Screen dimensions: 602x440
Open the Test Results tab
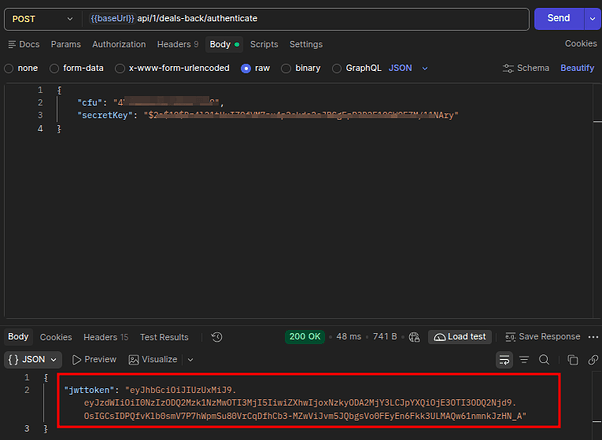tap(164, 337)
